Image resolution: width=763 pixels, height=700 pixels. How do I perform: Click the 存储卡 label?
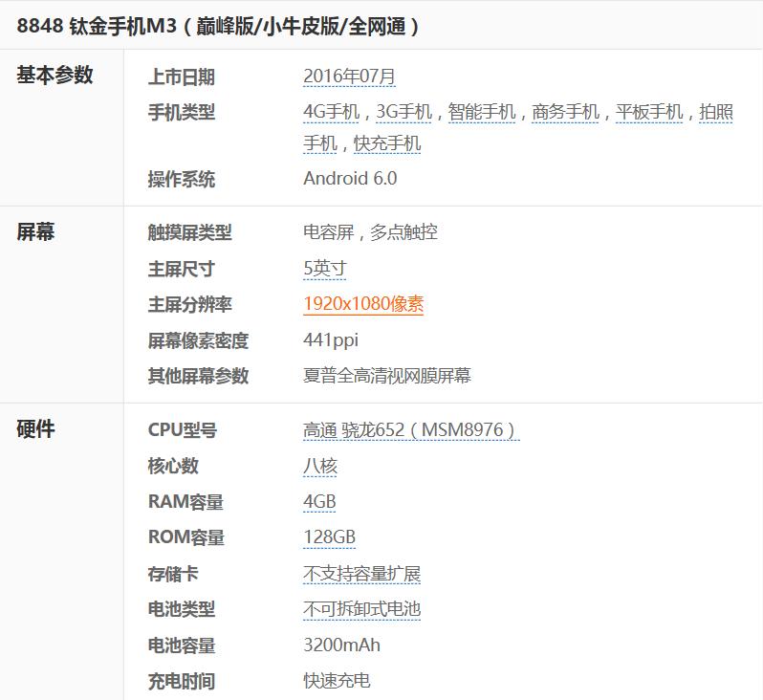click(173, 574)
